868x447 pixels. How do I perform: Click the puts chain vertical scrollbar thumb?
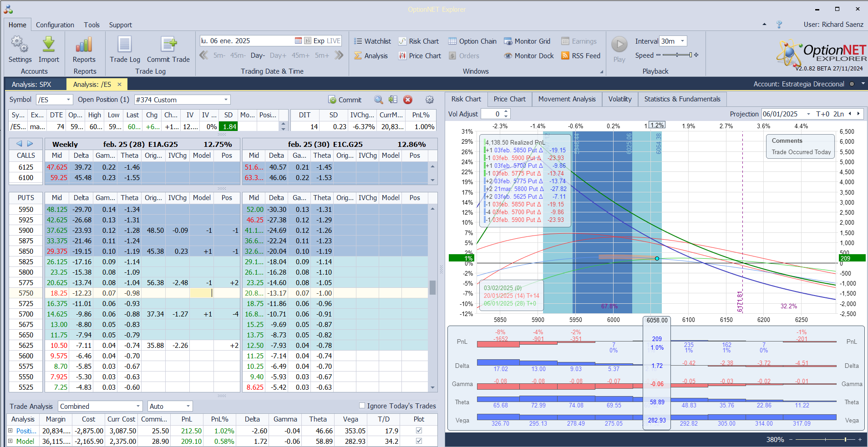pyautogui.click(x=432, y=287)
